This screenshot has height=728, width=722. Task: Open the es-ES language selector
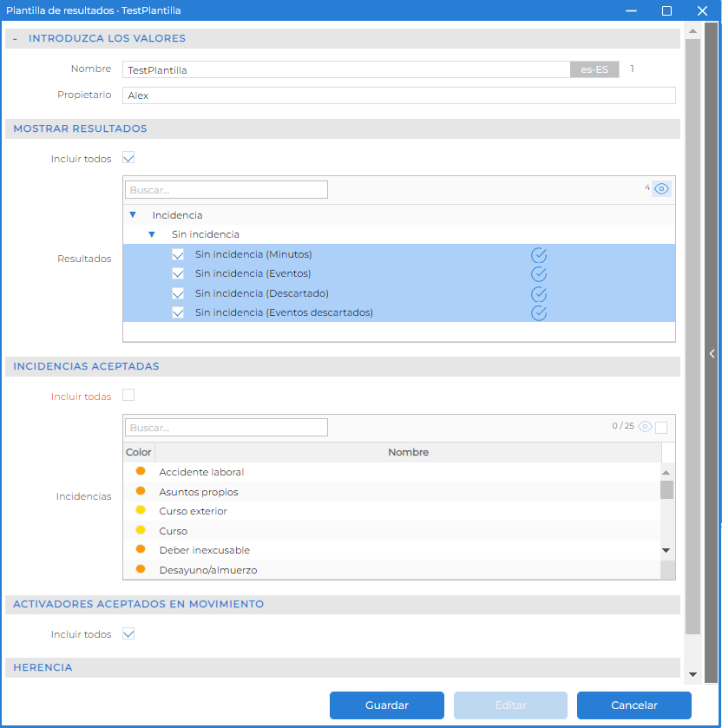pyautogui.click(x=594, y=69)
